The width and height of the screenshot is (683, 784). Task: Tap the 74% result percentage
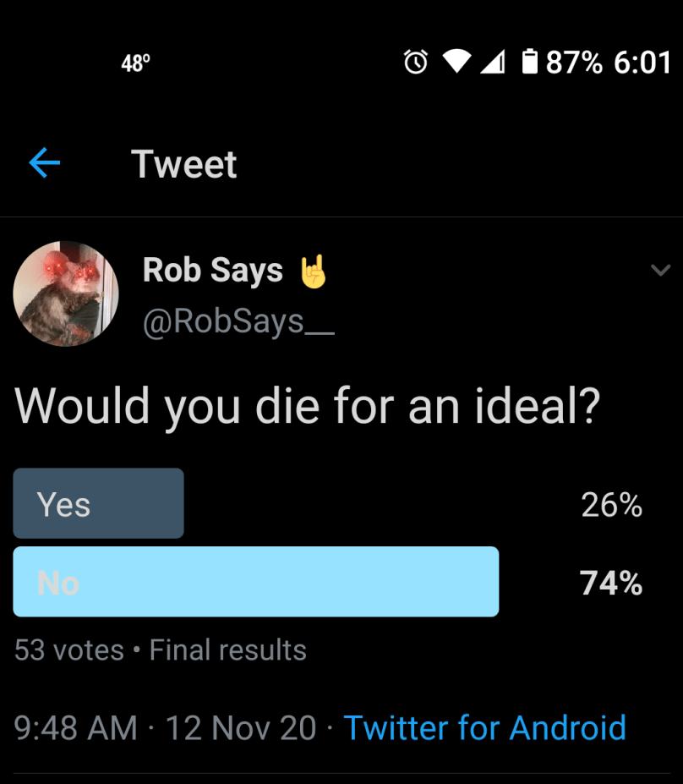610,583
